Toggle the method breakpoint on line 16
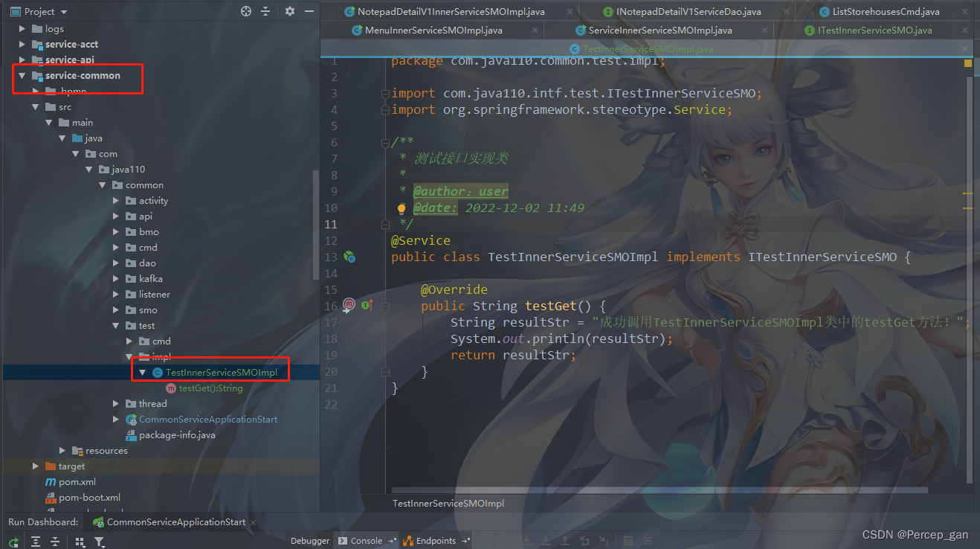Screen dimensions: 980x549 click(x=349, y=305)
